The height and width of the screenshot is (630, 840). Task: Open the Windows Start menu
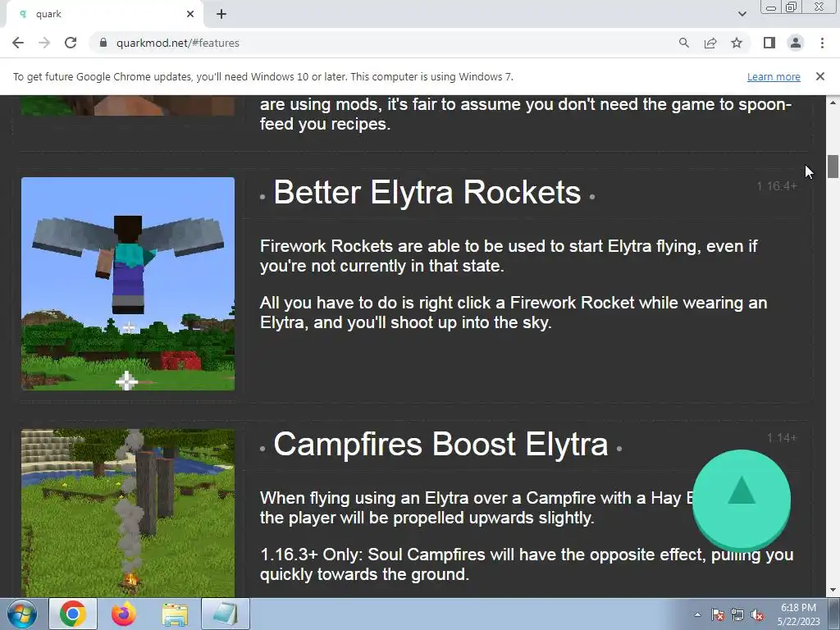click(22, 614)
